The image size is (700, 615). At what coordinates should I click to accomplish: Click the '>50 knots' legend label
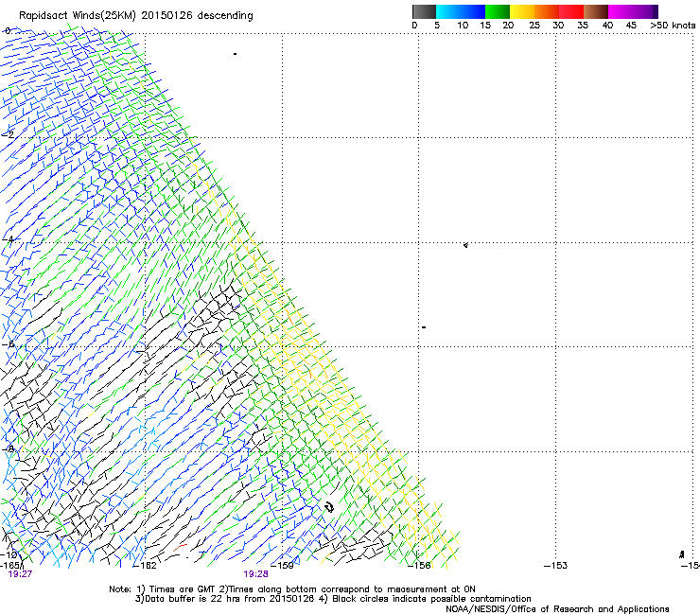point(673,26)
